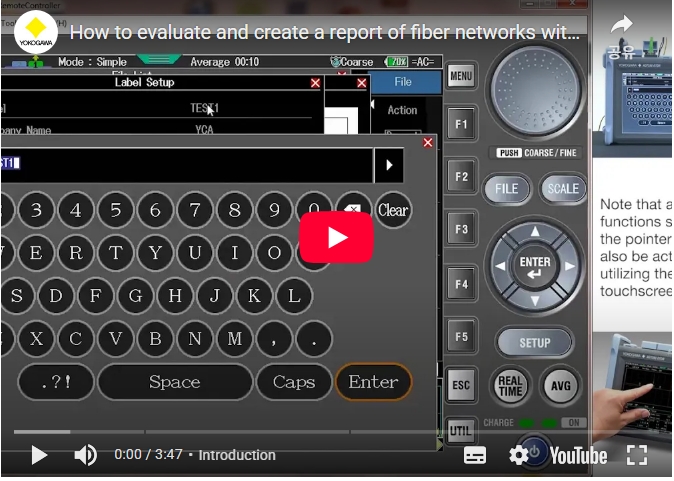
Task: Click the keyboard's backspace key
Action: point(353,210)
